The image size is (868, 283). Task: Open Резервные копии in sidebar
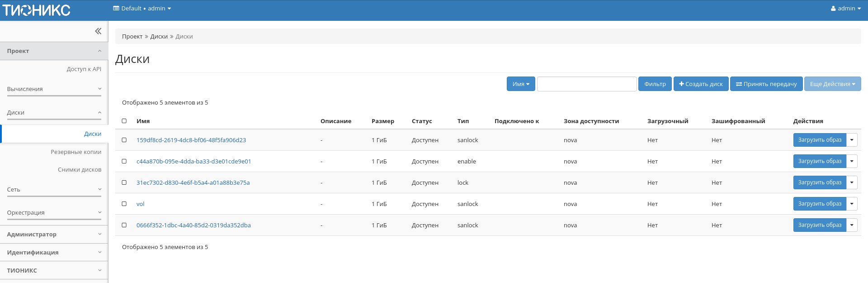(x=76, y=152)
